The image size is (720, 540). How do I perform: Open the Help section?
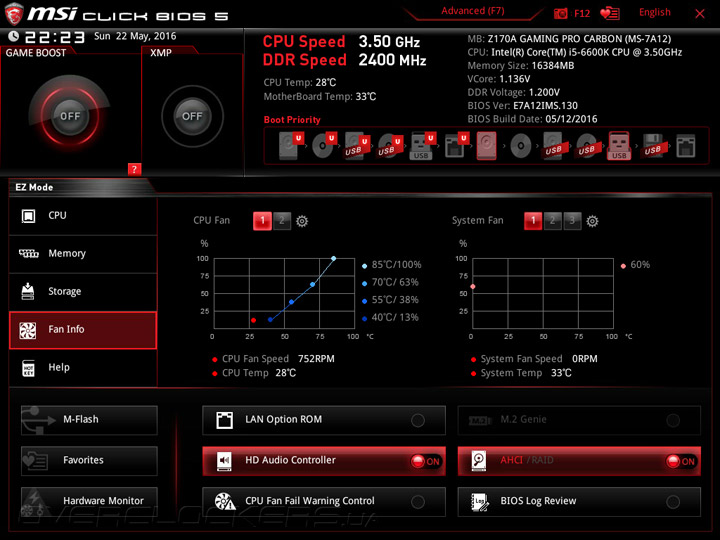point(83,368)
